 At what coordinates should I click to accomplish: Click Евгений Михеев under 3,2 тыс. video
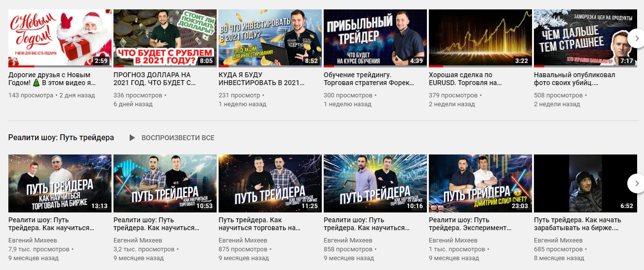[138, 240]
